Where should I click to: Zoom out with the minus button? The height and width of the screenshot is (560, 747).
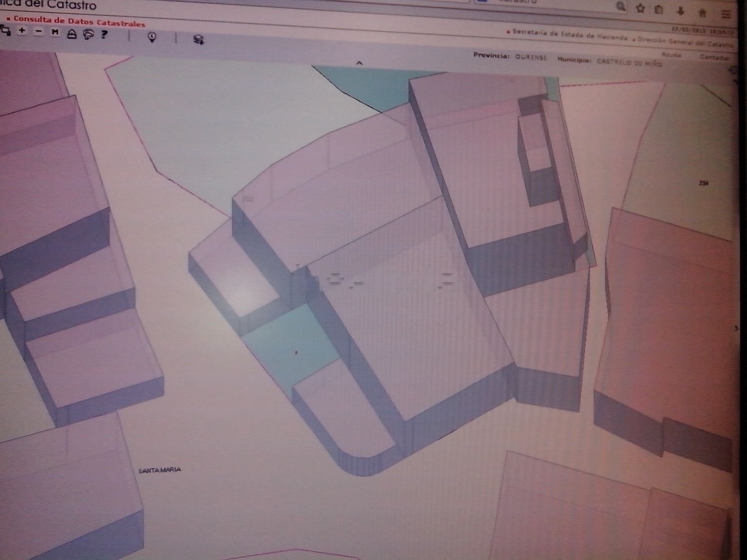pyautogui.click(x=39, y=32)
